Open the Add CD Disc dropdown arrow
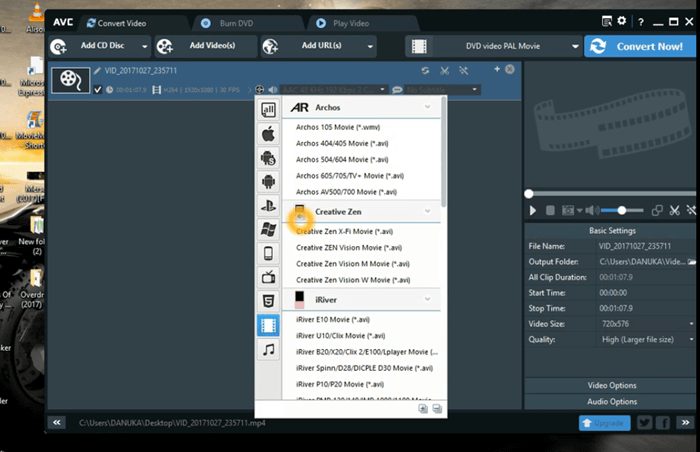This screenshot has width=700, height=452. [144, 46]
